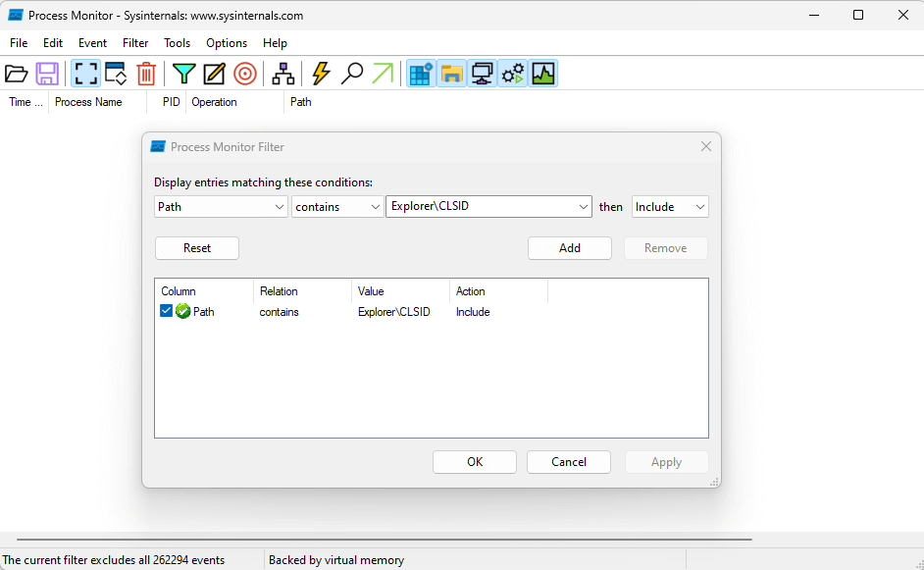Screen dimensions: 924x570
Task: Open the Edit menu
Action: click(52, 43)
